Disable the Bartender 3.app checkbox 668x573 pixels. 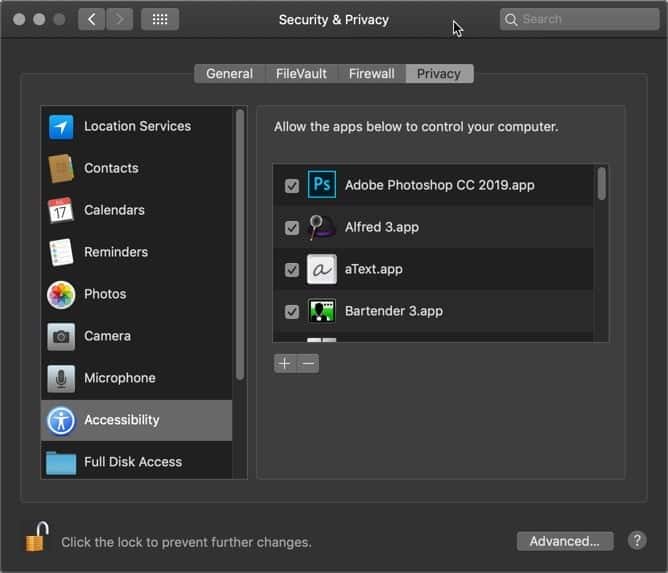pyautogui.click(x=292, y=311)
